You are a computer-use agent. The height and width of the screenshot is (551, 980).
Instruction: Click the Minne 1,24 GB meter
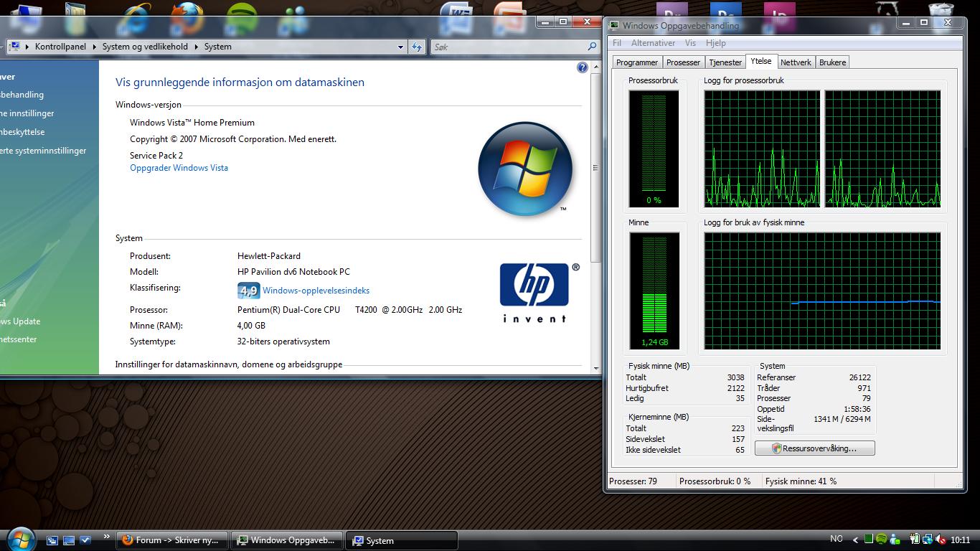(654, 291)
